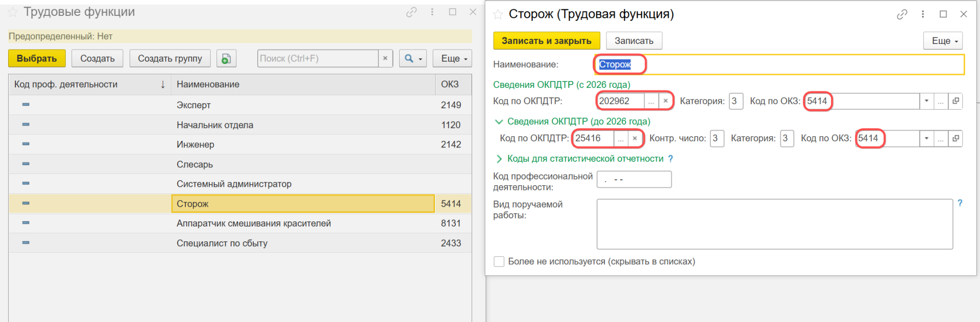Screen dimensions: 980x322
Task: Click the Категория field in the 2026 section
Action: pyautogui.click(x=736, y=101)
